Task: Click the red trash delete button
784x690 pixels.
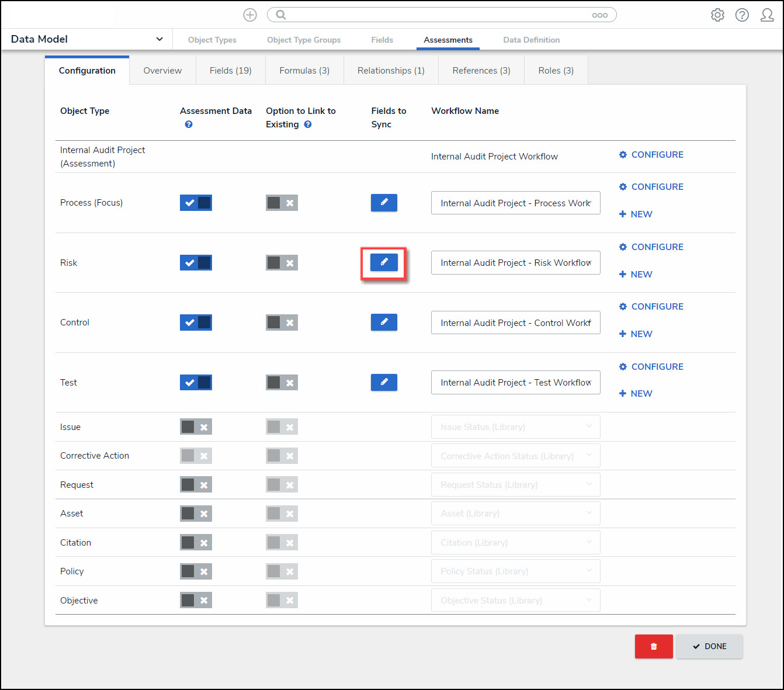Action: [x=654, y=646]
